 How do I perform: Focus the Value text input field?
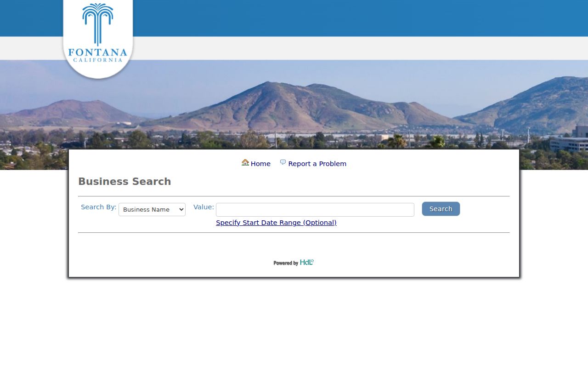click(x=315, y=210)
